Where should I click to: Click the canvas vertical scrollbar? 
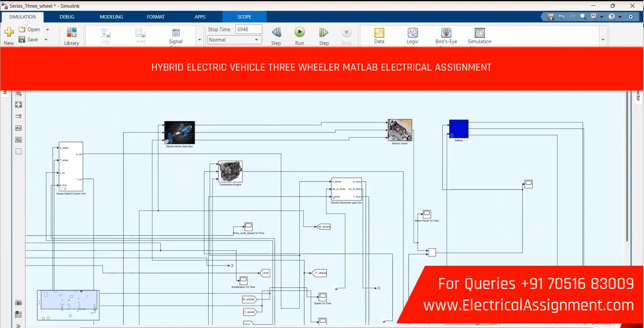(x=627, y=166)
